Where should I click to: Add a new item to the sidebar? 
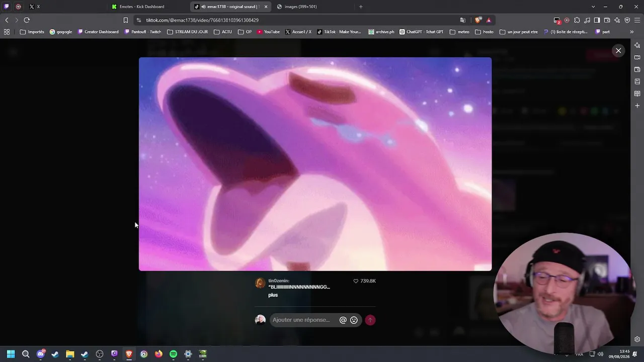pos(637,106)
